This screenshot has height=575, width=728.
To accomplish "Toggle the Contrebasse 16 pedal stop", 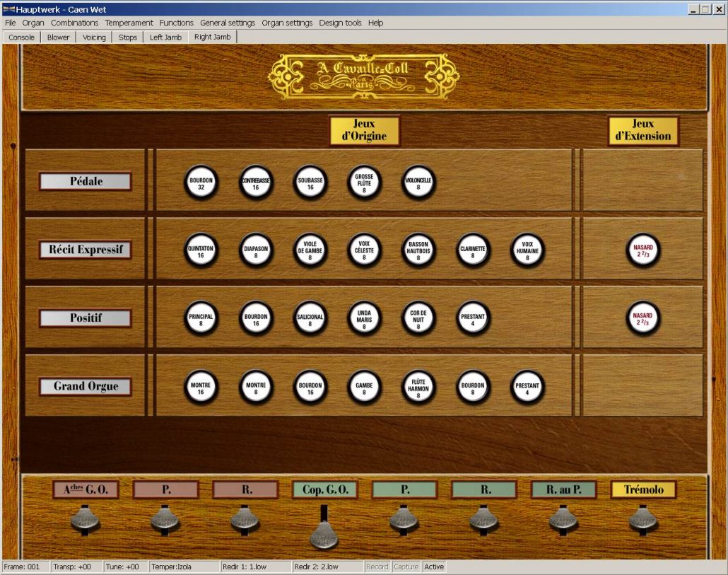I will point(256,182).
